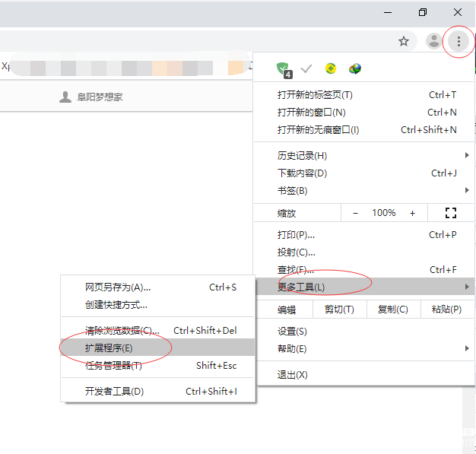Image resolution: width=476 pixels, height=454 pixels.
Task: Choose 清除浏览数据(C)... clear browsing data
Action: tap(157, 330)
